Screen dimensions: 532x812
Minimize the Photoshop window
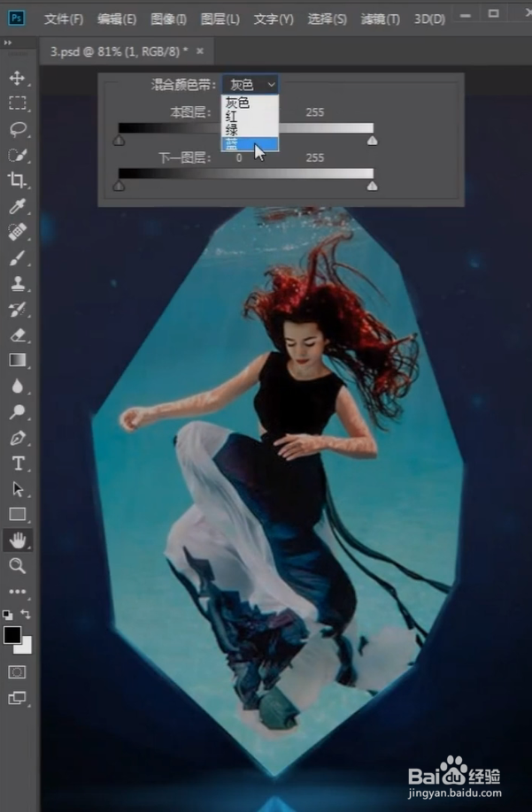(466, 16)
